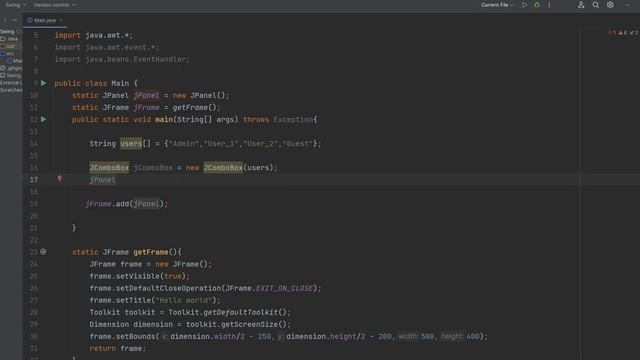640x360 pixels.
Task: Click 'import java.awt.*;' on line 5
Action: 94,36
